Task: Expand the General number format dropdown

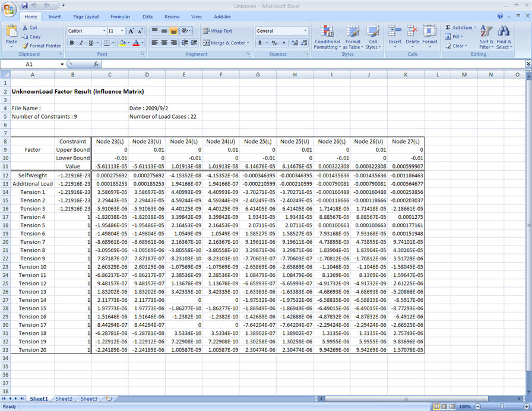Action: [x=305, y=31]
